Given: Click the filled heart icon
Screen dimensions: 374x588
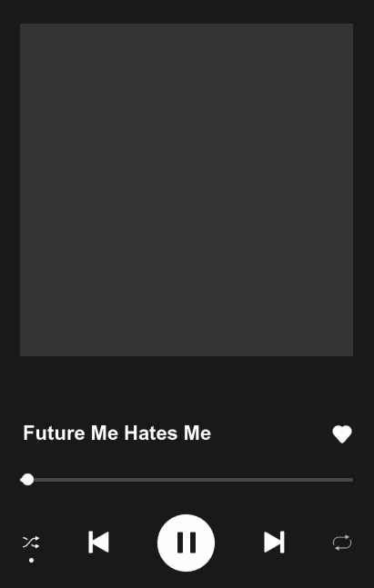Looking at the screenshot, I should 342,434.
